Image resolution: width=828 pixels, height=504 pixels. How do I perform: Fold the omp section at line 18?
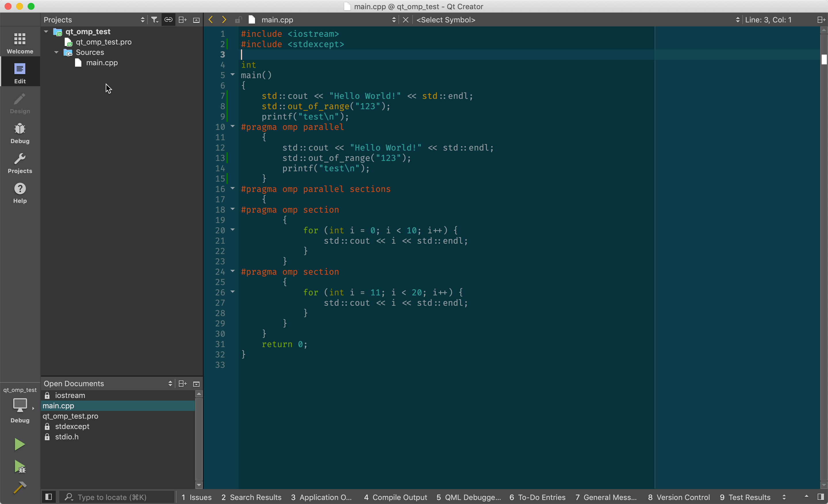coord(232,209)
